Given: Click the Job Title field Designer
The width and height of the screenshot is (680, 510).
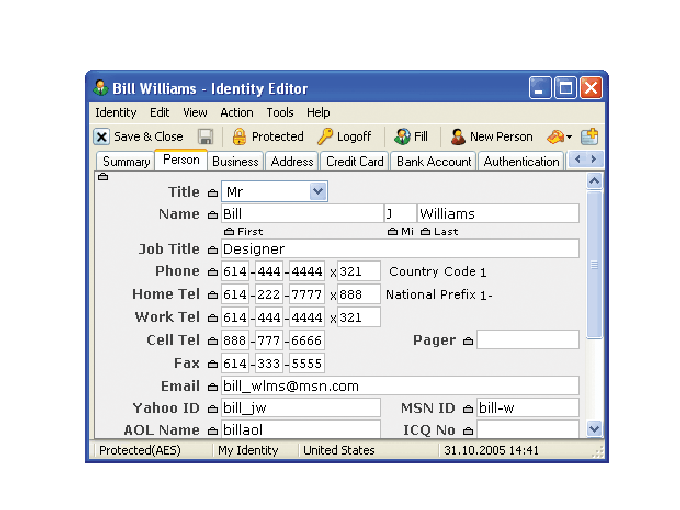Looking at the screenshot, I should pos(400,249).
